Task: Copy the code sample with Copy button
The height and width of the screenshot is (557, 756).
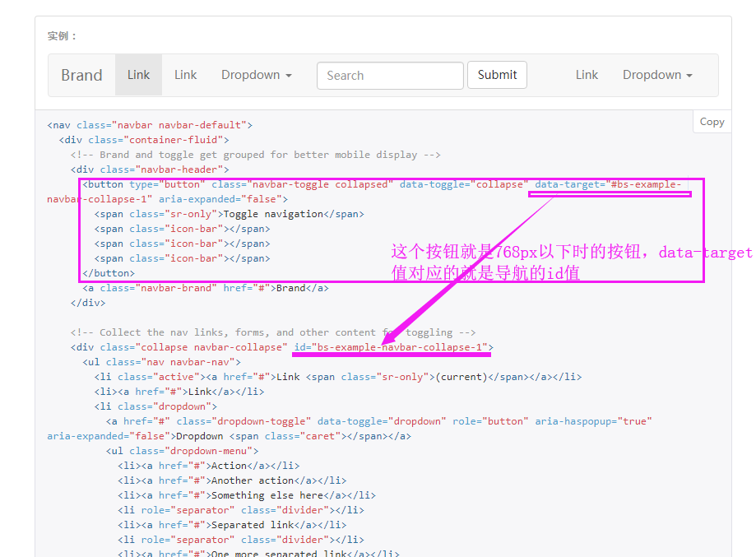Action: pyautogui.click(x=712, y=122)
